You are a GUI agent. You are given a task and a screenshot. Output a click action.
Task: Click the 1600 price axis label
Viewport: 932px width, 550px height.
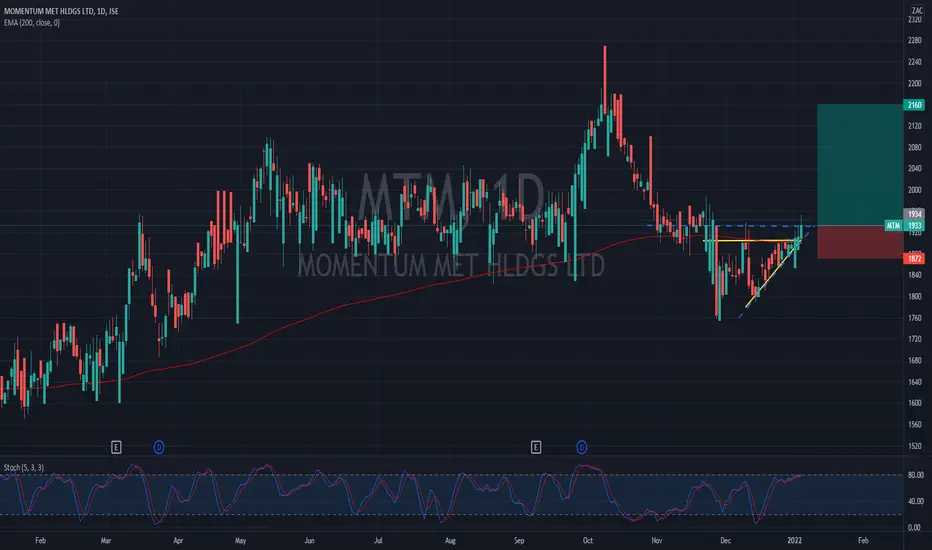tap(914, 403)
